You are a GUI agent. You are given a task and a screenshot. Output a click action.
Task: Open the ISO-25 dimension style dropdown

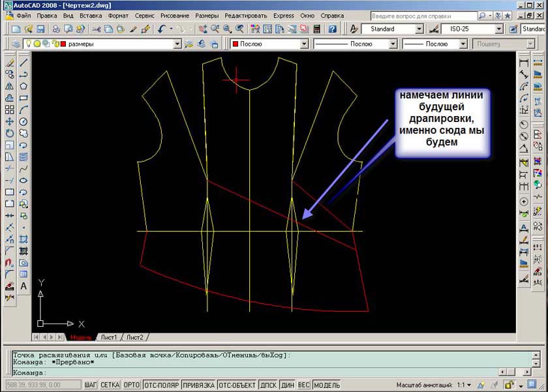(499, 29)
